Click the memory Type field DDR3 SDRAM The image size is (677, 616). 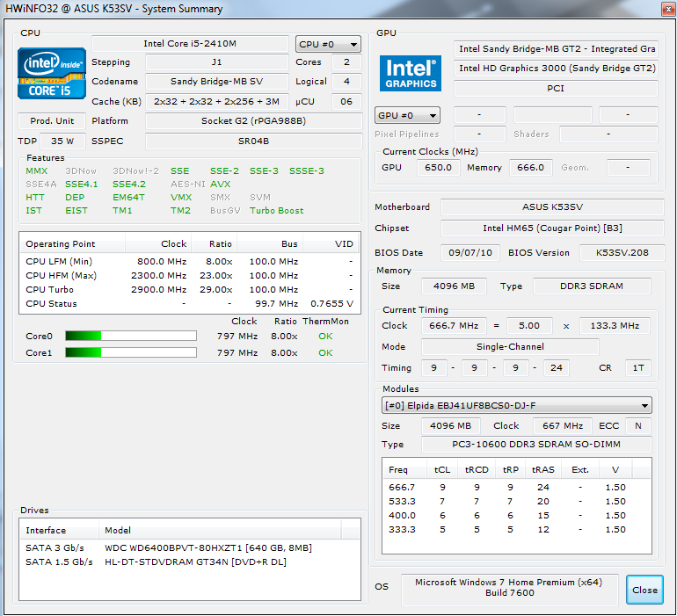click(592, 286)
